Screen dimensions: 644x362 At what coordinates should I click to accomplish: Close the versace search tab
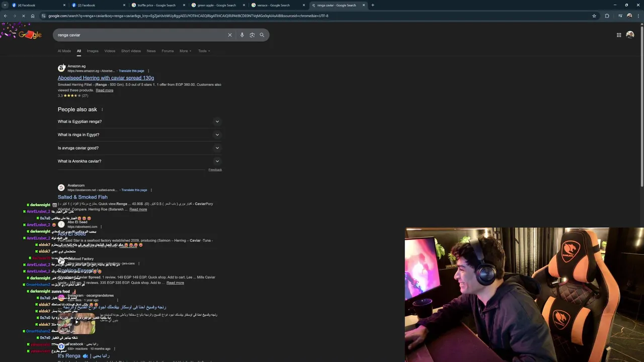304,5
